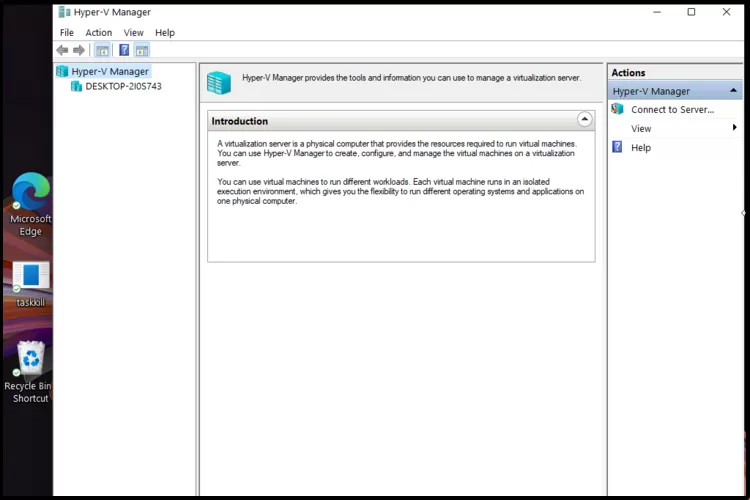
Task: Open the Action menu
Action: (99, 33)
